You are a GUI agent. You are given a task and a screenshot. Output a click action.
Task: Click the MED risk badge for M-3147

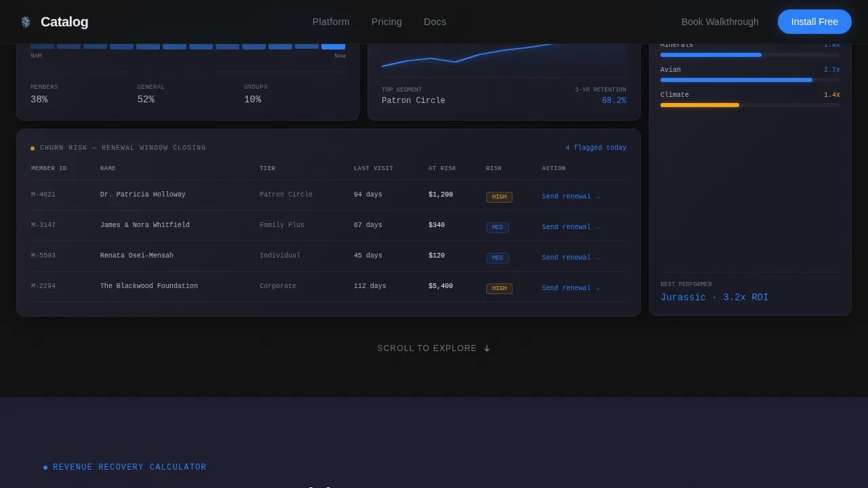[x=498, y=228]
